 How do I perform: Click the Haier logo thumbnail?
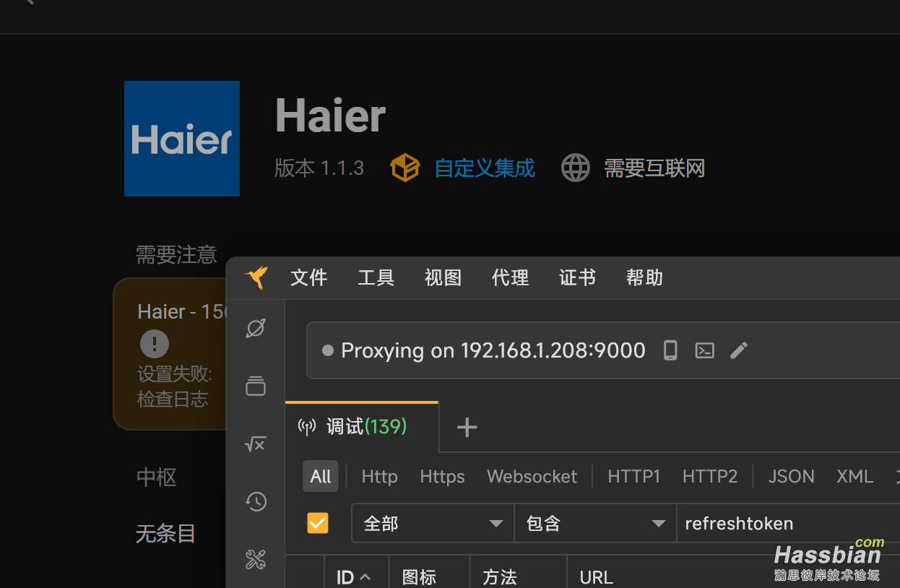(x=182, y=139)
